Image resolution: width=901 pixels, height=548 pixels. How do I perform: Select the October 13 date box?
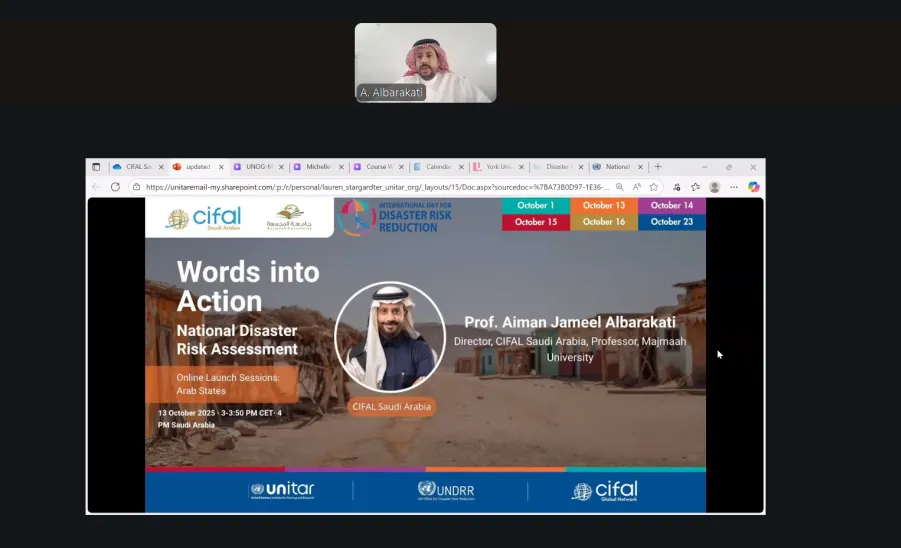[603, 205]
